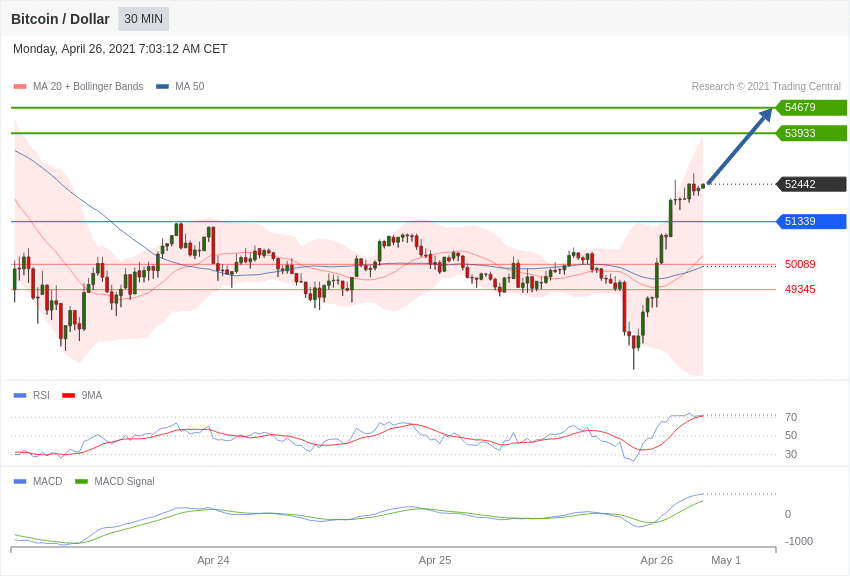
Task: Click the red 9MA legend swatch
Action: click(68, 396)
